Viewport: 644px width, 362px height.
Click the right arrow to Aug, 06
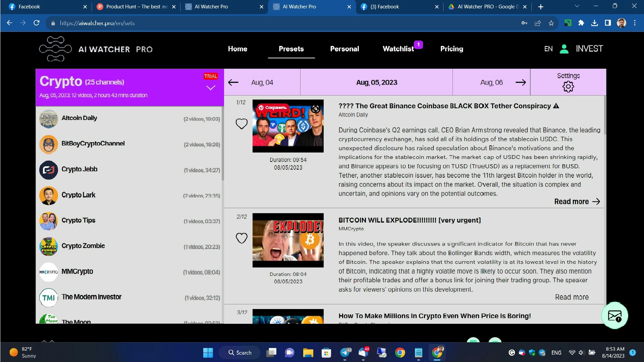coord(521,82)
